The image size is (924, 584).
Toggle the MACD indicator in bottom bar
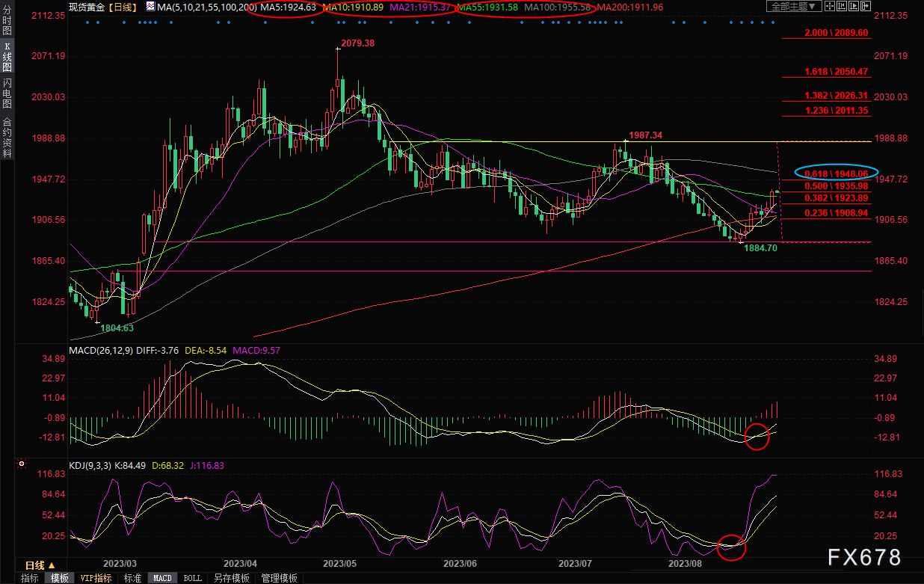pyautogui.click(x=162, y=578)
